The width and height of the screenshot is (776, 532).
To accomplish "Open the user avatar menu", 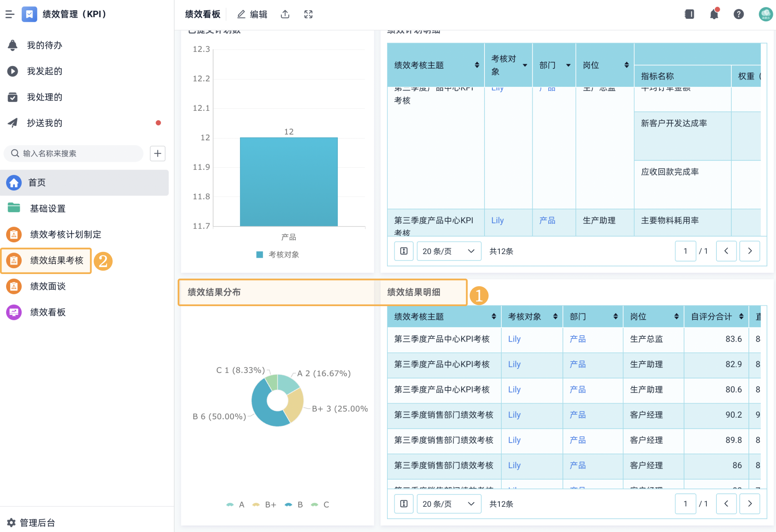I will [x=765, y=15].
